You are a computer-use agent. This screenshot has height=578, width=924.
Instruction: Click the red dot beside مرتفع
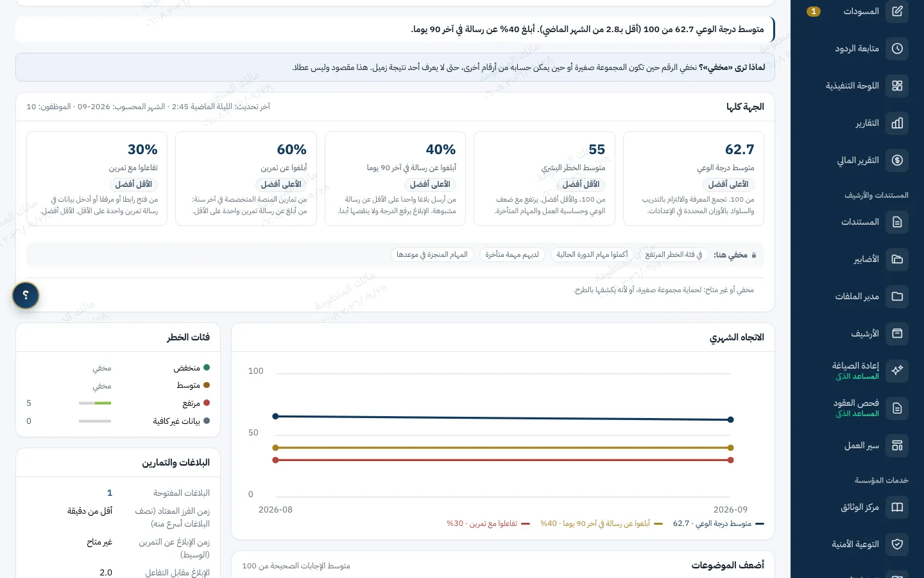(x=207, y=403)
